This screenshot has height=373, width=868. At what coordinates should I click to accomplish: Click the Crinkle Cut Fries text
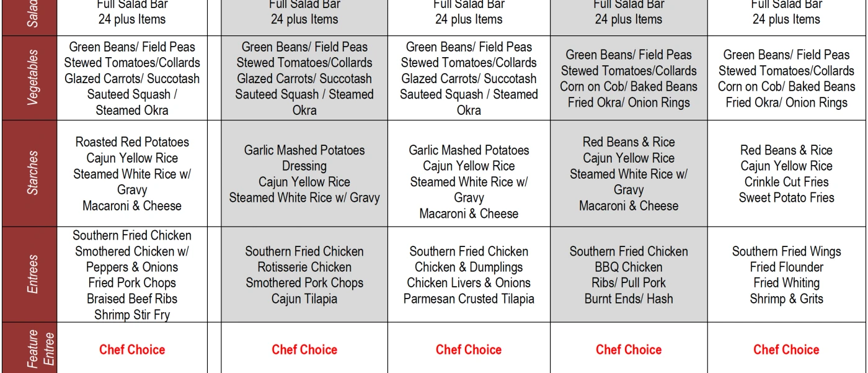click(786, 182)
